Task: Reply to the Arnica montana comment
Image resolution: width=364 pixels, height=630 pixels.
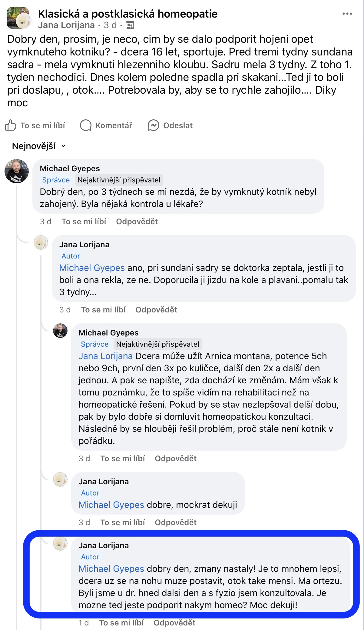Action: click(176, 458)
